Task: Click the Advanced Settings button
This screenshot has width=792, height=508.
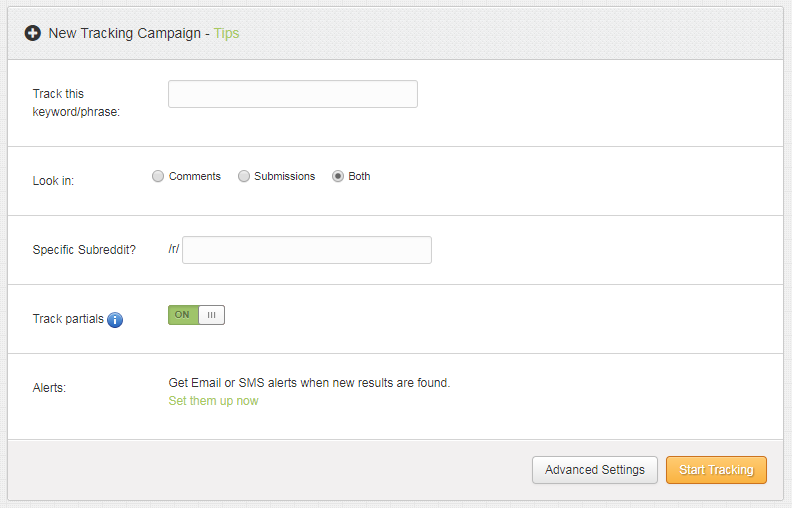Action: click(x=595, y=470)
